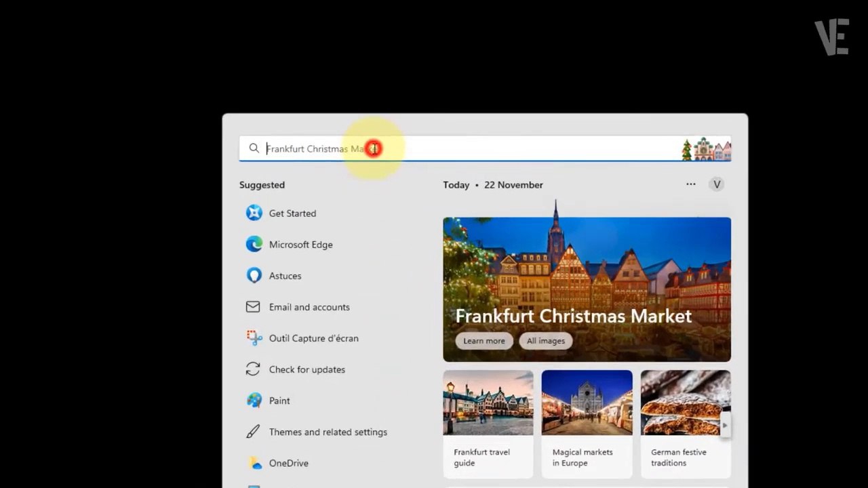
Task: Open the Microsoft Edge icon
Action: pyautogui.click(x=254, y=244)
